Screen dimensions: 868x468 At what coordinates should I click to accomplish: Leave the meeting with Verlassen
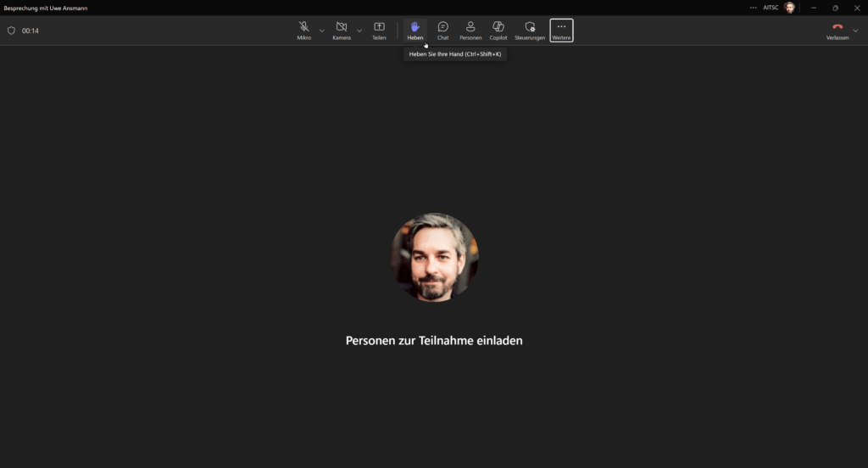[x=837, y=31]
